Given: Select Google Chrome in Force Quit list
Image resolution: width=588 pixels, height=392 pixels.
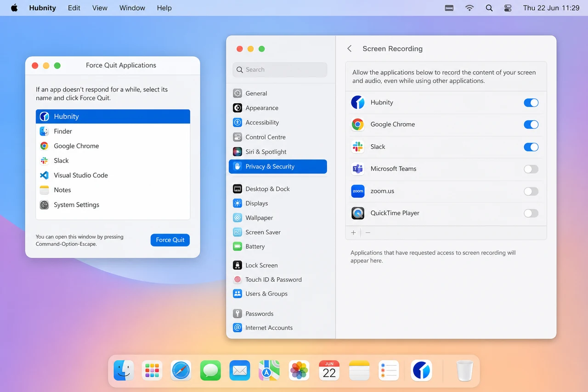Looking at the screenshot, I should [x=113, y=146].
